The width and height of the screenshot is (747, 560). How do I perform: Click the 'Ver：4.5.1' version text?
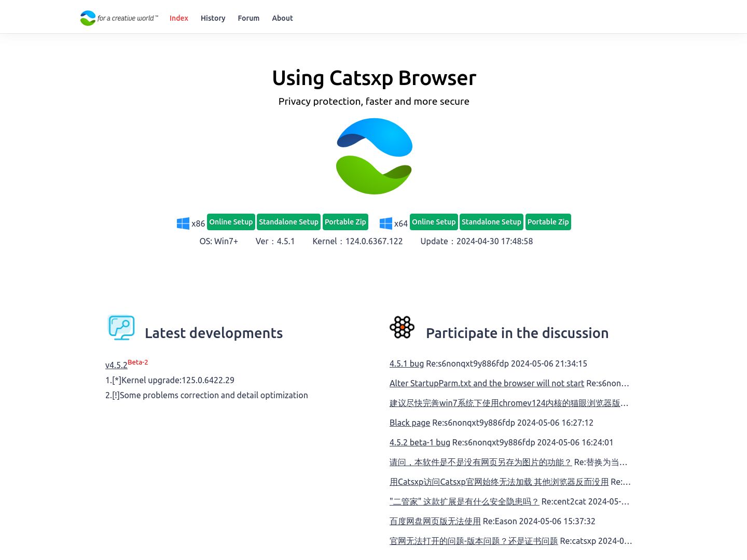tap(275, 241)
